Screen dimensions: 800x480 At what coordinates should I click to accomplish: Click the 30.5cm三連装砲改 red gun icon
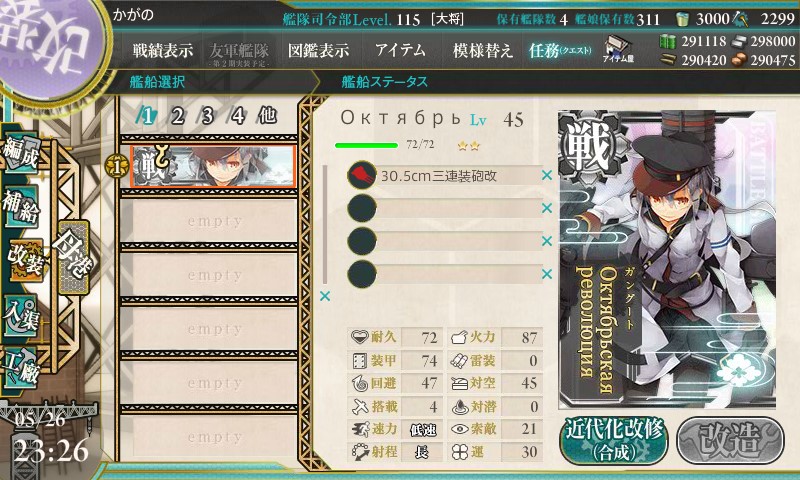tap(361, 175)
